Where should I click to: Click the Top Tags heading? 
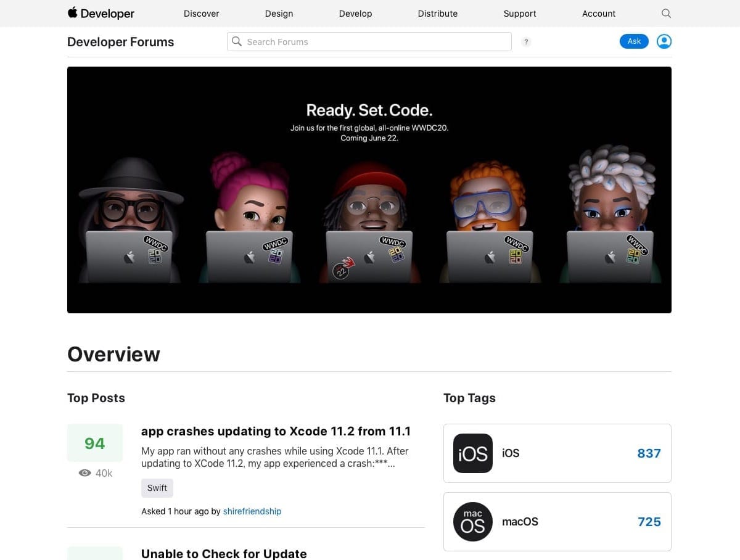(x=469, y=398)
